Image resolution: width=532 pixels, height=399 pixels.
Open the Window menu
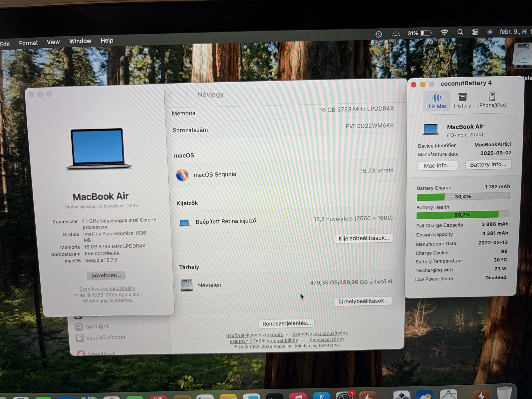pos(80,41)
